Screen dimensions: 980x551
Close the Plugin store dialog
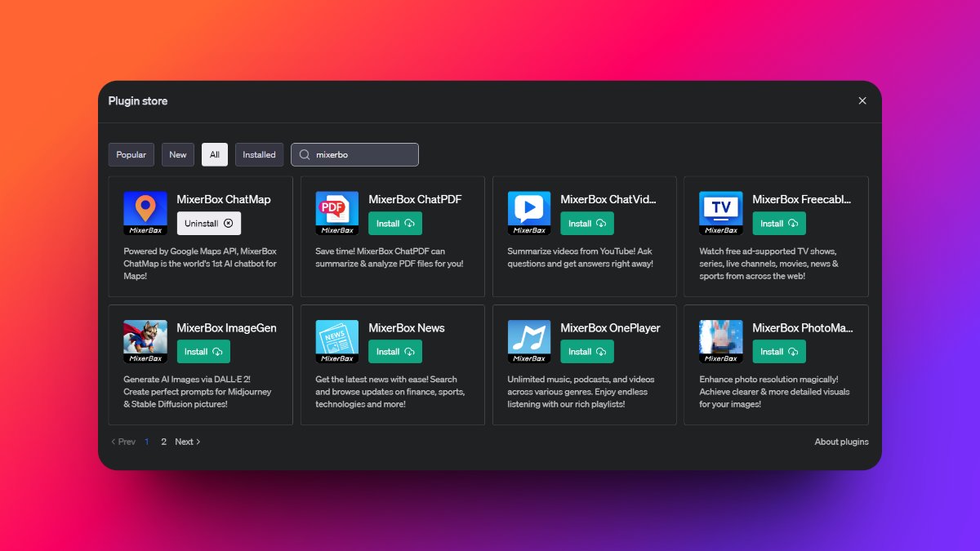tap(862, 101)
